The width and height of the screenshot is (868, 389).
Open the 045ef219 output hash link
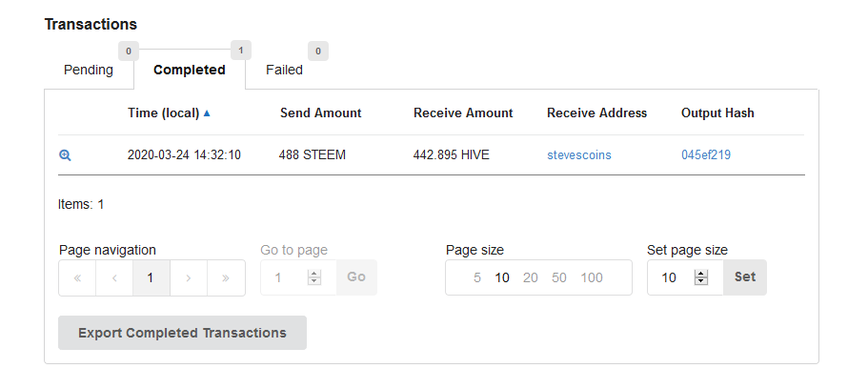[706, 155]
